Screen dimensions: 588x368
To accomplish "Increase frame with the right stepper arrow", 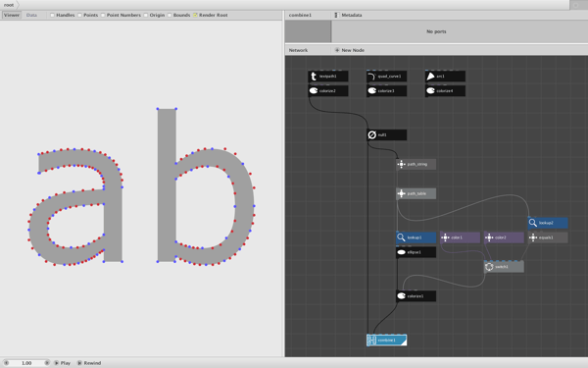I will point(47,363).
